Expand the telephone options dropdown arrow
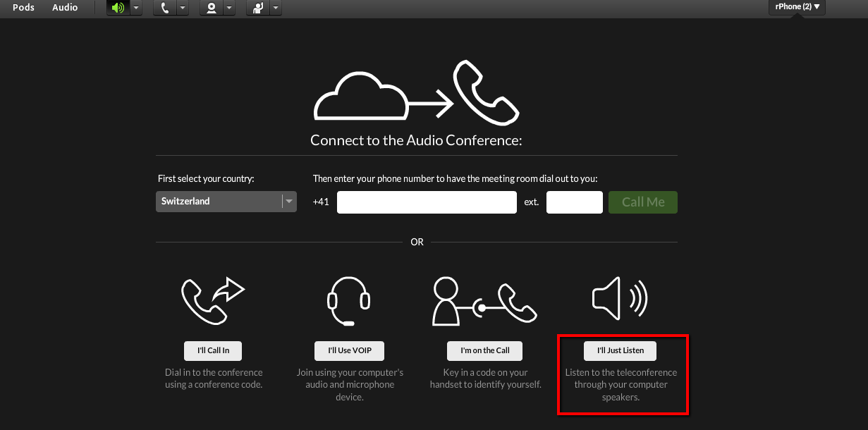 (183, 8)
